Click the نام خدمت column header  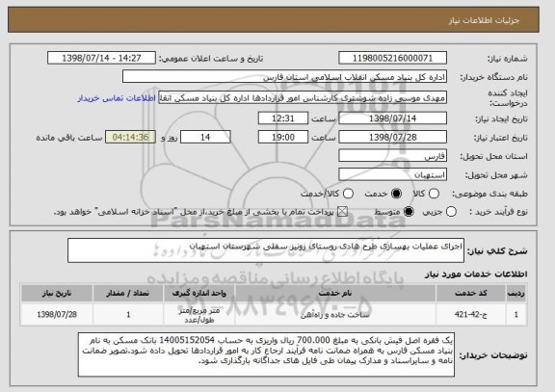tap(335, 294)
